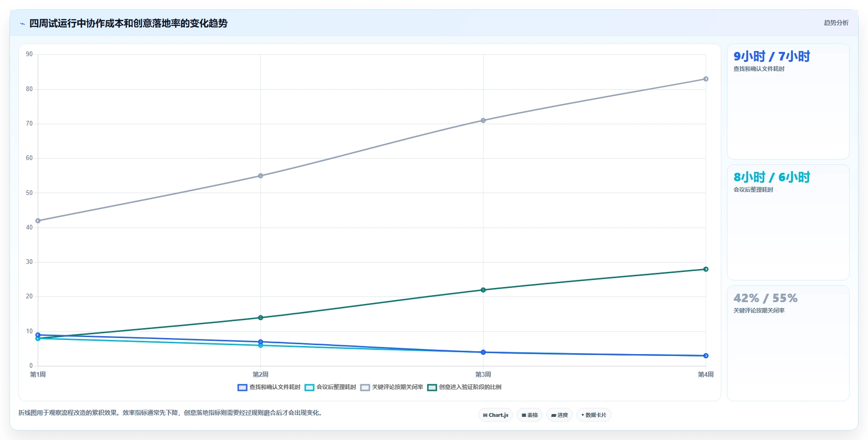This screenshot has height=440, width=868.
Task: Select blue point at 第3周 near value 4
Action: pos(483,352)
